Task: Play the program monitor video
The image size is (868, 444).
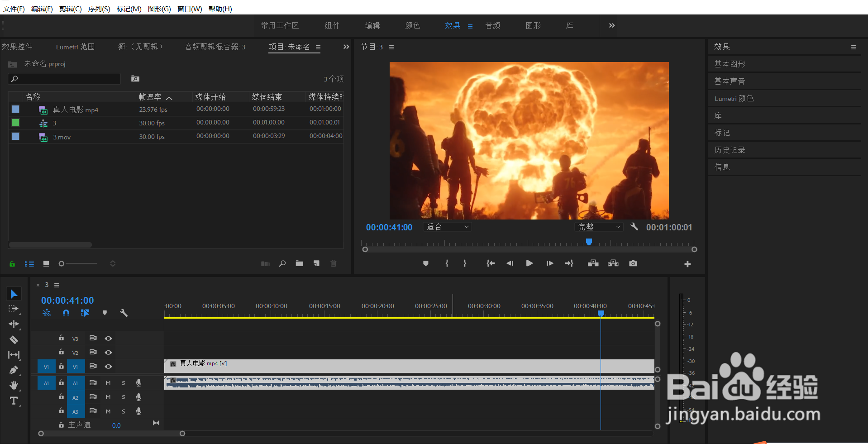Action: tap(529, 263)
